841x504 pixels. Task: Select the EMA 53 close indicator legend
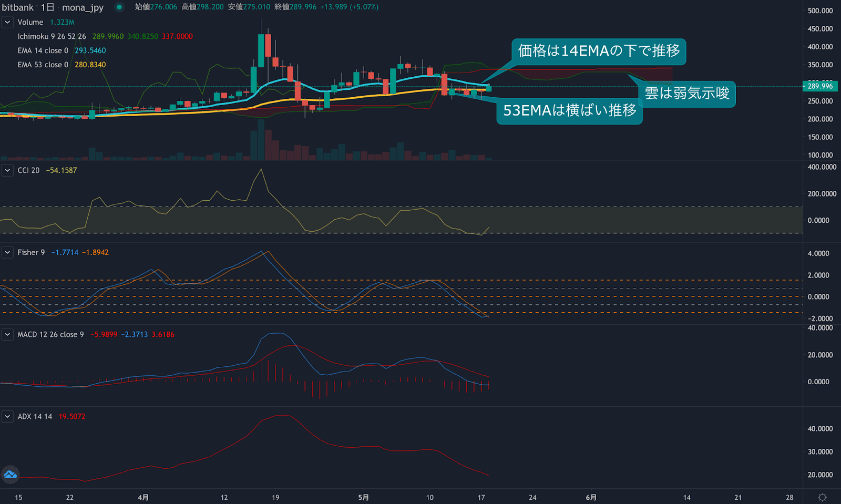click(x=41, y=64)
